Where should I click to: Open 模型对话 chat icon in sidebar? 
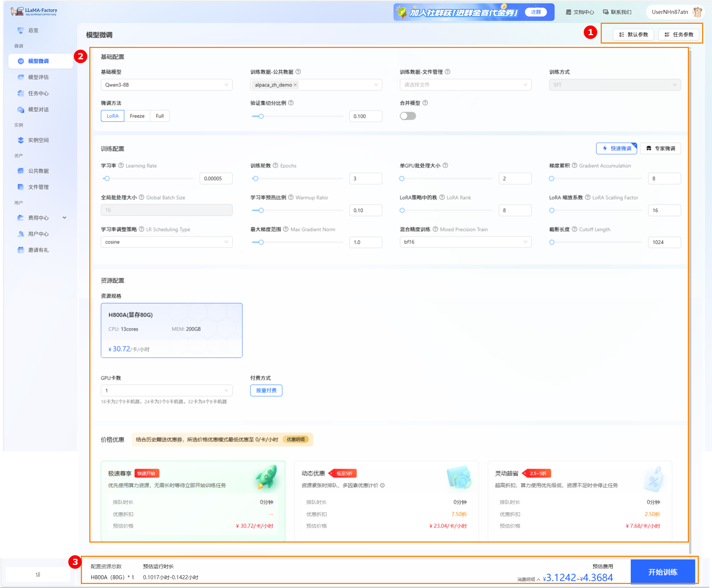point(21,109)
